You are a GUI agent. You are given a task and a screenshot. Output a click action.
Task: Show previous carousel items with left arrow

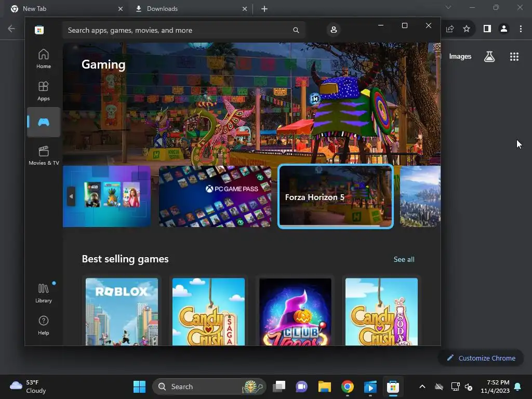tap(71, 196)
